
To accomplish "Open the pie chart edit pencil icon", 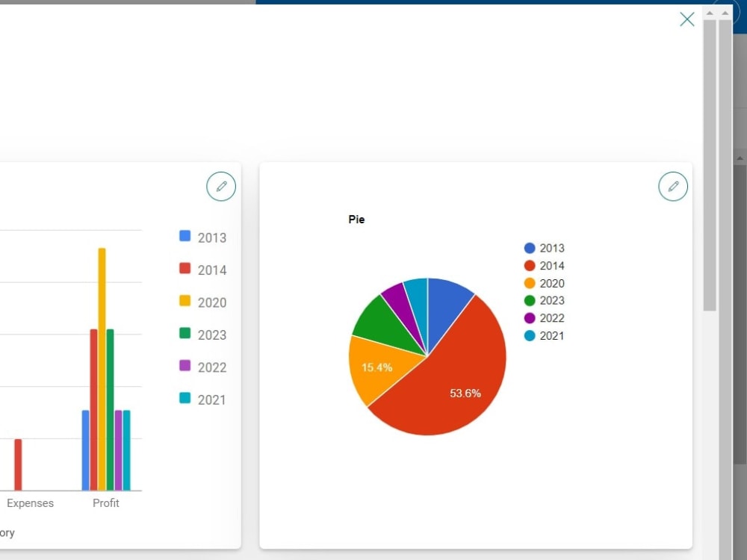I will tap(672, 186).
